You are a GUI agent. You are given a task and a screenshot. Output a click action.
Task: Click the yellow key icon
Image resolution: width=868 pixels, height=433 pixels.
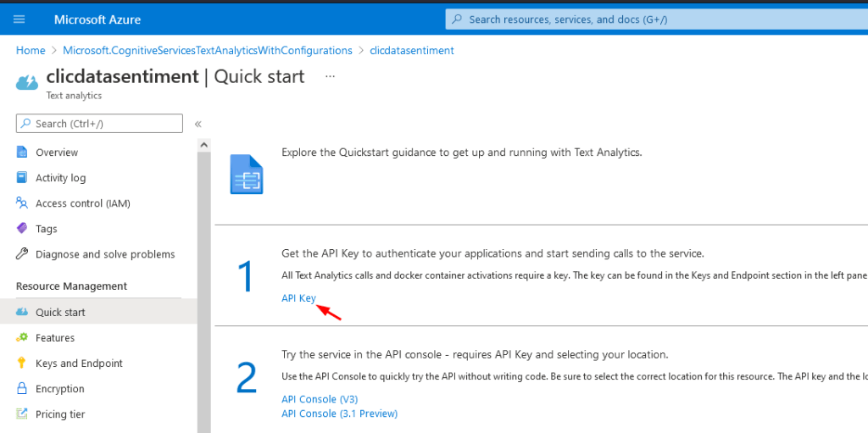coord(21,364)
